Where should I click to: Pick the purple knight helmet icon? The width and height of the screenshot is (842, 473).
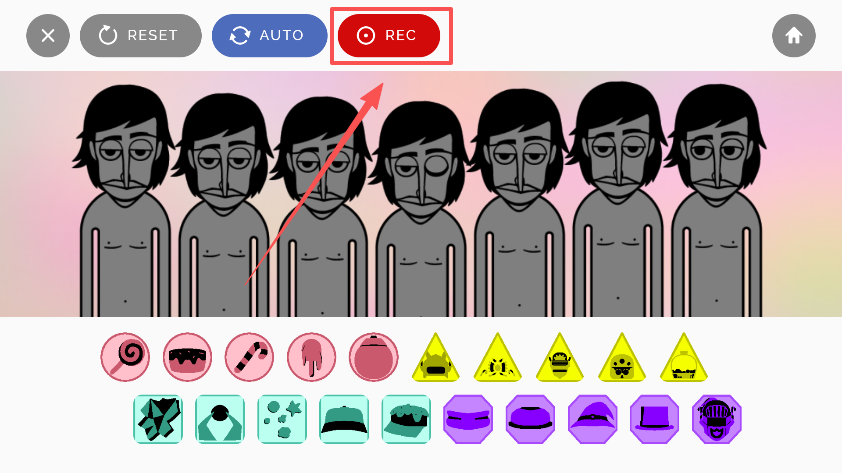[x=717, y=419]
